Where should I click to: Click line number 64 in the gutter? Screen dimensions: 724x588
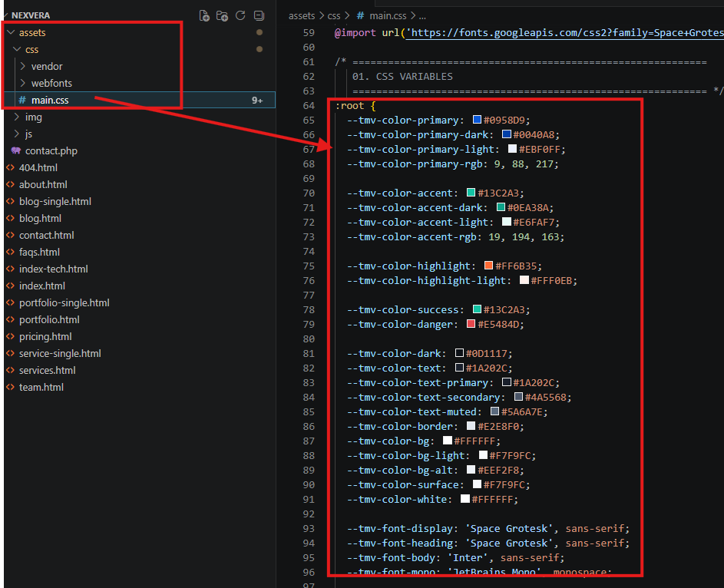pyautogui.click(x=309, y=106)
